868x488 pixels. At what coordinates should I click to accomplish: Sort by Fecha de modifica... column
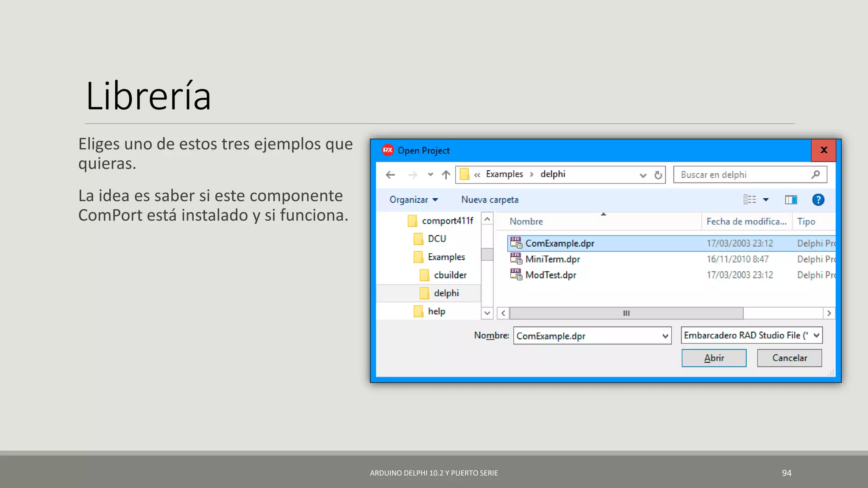click(747, 222)
